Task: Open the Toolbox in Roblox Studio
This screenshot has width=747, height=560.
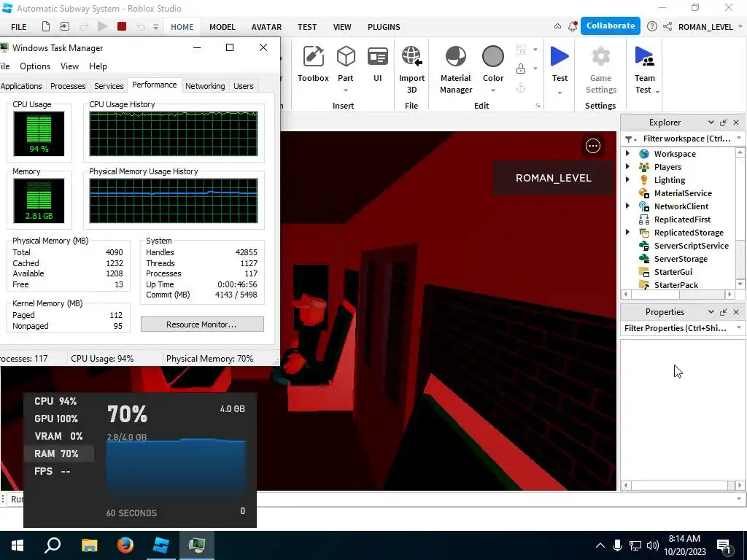Action: pyautogui.click(x=313, y=64)
